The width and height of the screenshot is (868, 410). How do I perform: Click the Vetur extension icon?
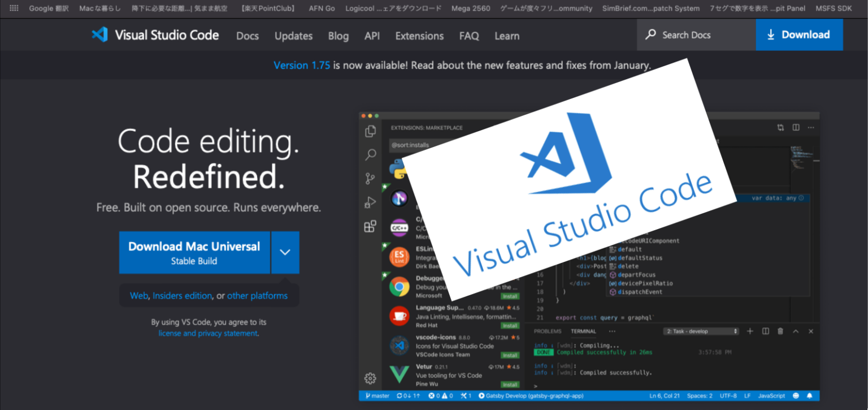coord(399,374)
